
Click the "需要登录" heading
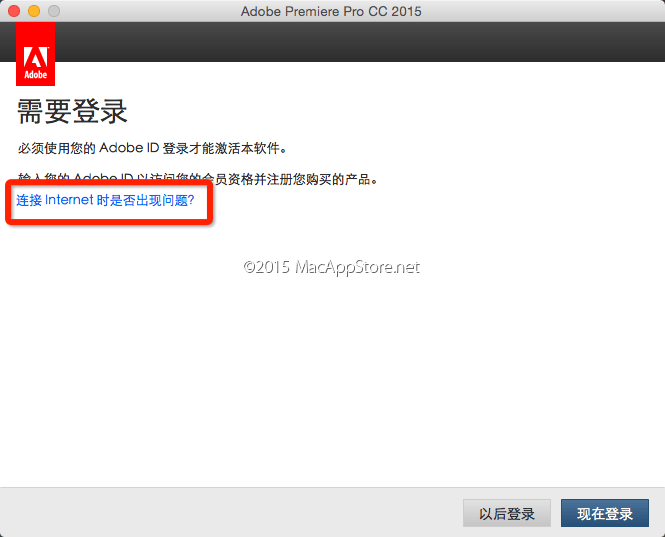point(73,112)
